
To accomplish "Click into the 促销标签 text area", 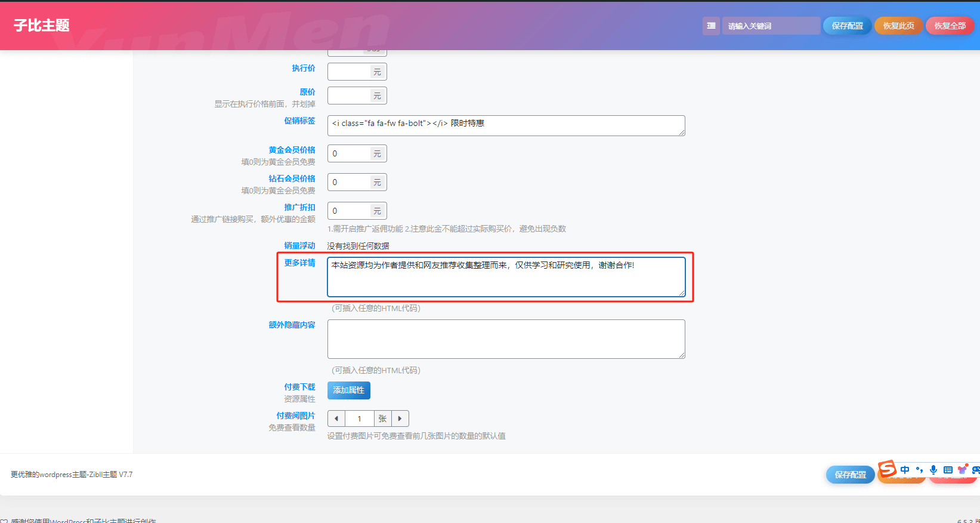I will tap(506, 125).
